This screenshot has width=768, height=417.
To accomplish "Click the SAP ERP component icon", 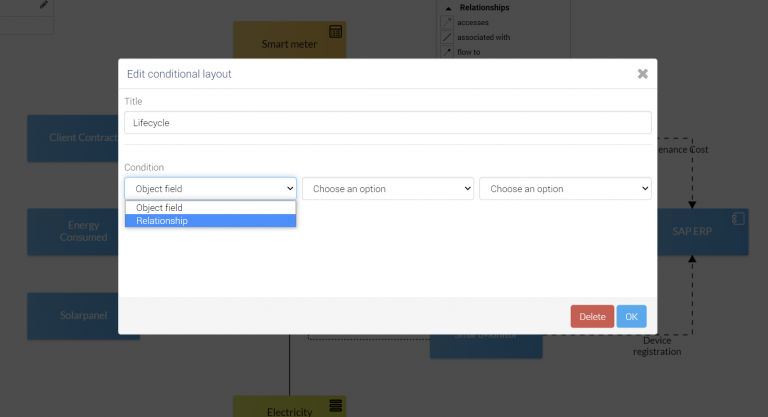I will click(737, 218).
